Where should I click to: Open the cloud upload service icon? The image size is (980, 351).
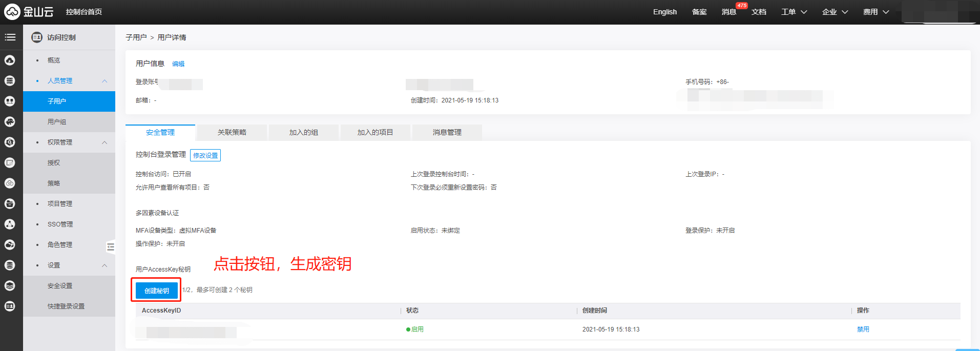[10, 60]
